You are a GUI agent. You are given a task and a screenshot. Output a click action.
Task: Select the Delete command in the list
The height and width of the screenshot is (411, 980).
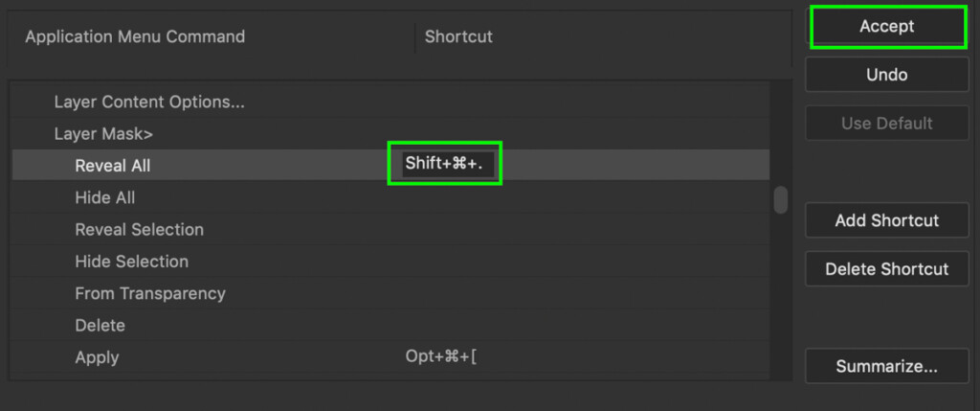coord(100,326)
